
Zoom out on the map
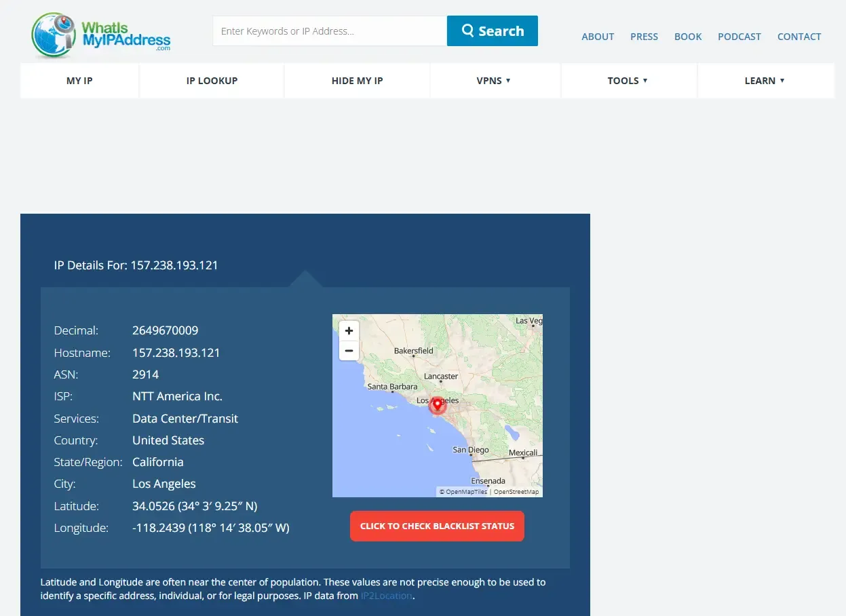click(x=349, y=351)
